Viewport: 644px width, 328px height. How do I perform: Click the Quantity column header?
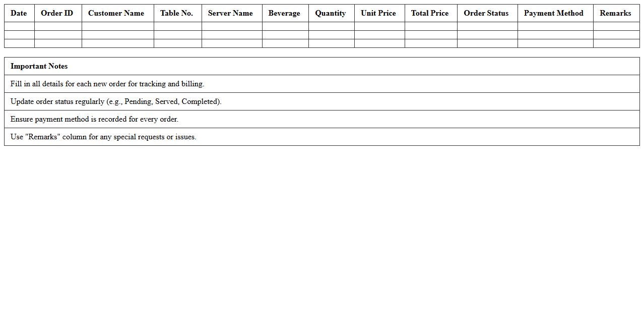330,13
